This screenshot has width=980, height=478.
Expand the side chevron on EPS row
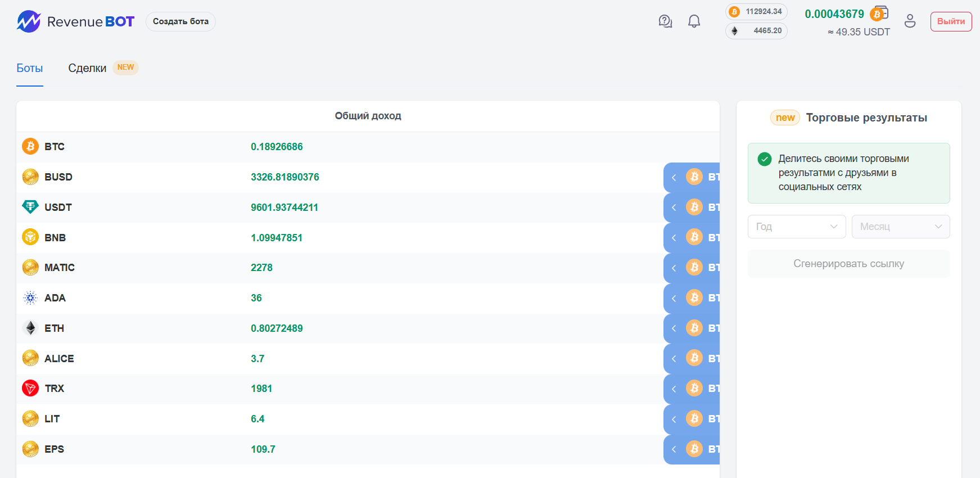coord(674,449)
